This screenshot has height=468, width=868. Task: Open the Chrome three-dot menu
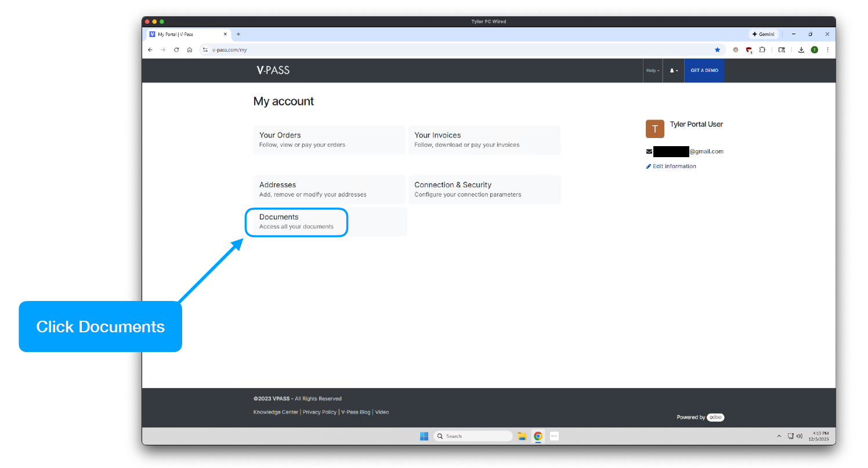click(827, 50)
